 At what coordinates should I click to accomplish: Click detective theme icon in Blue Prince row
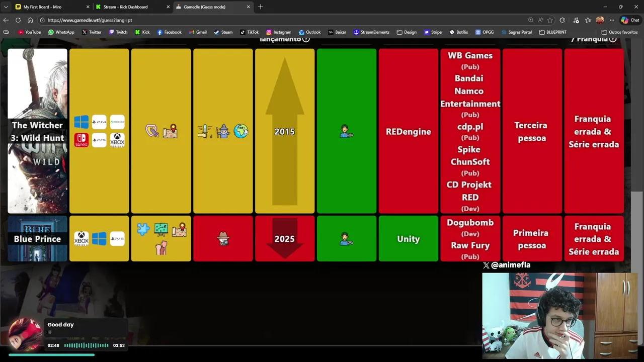[223, 239]
